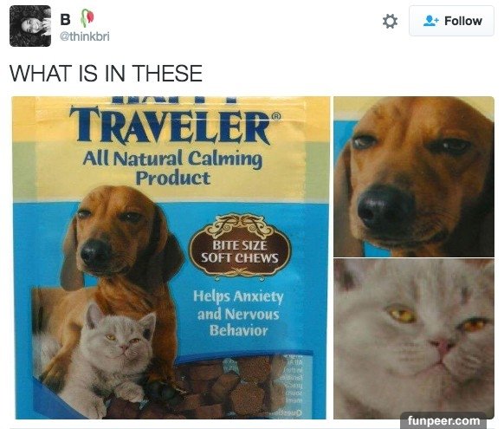Open the dog face close-up photo
Screen dimensions: 504x429
click(x=414, y=176)
